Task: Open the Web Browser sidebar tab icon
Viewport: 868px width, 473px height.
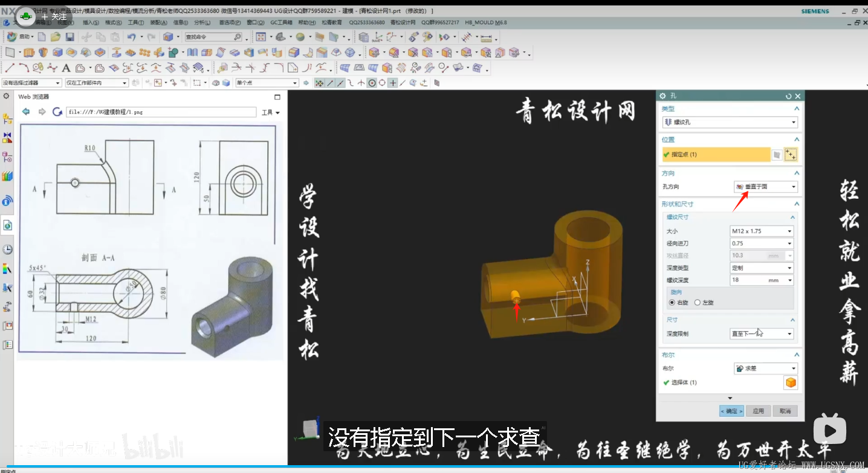Action: point(7,225)
